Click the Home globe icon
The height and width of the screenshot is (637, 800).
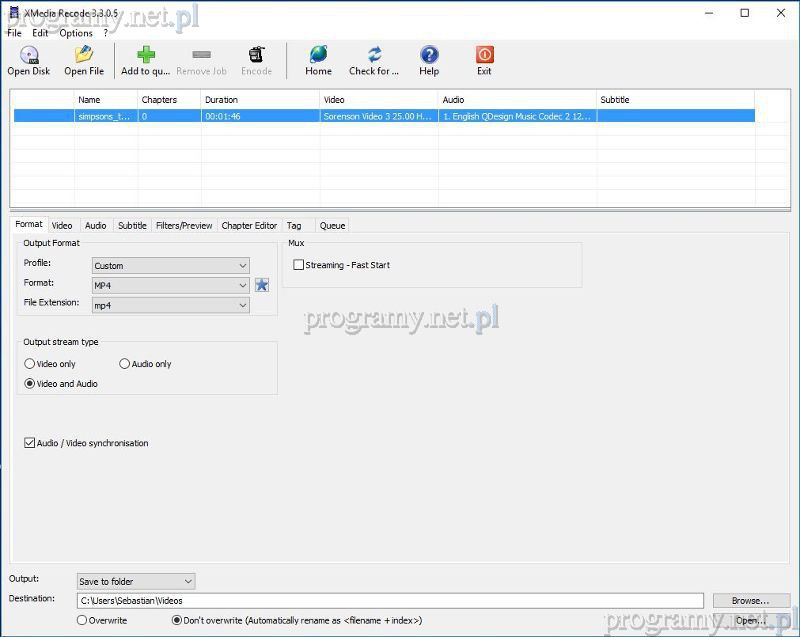tap(318, 56)
